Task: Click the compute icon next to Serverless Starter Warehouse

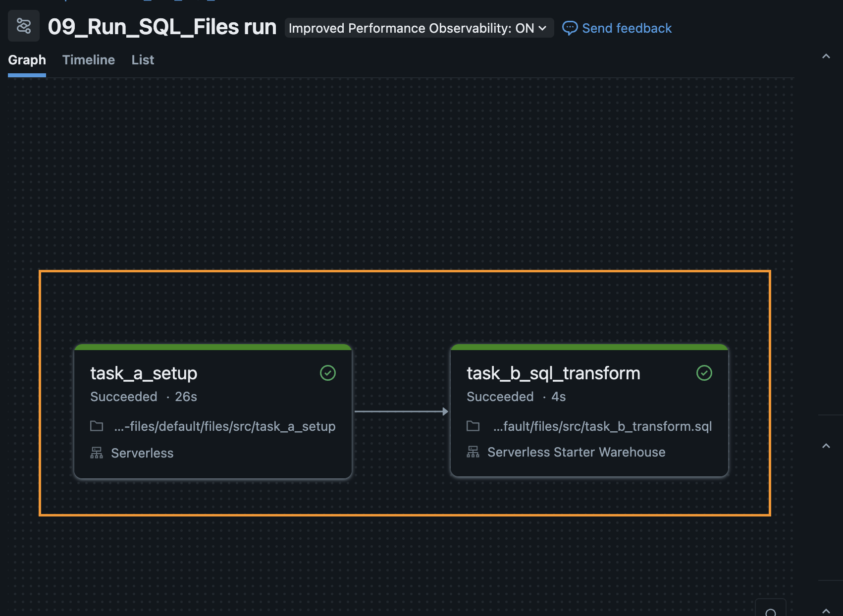Action: [x=473, y=452]
